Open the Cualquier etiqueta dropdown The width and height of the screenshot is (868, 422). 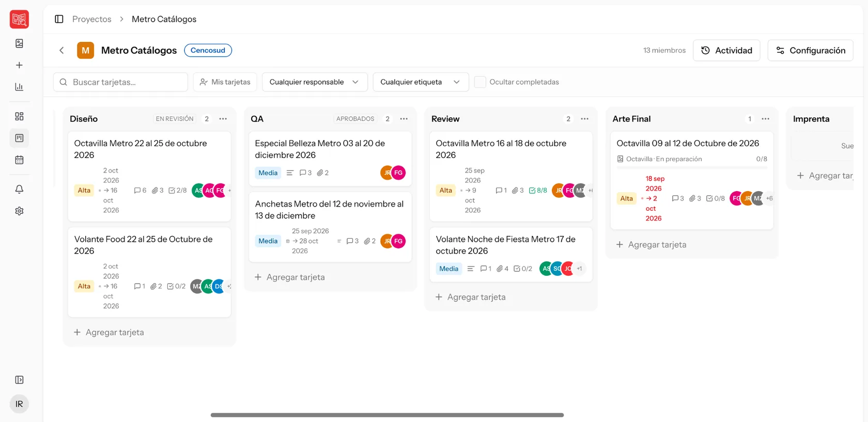[421, 82]
